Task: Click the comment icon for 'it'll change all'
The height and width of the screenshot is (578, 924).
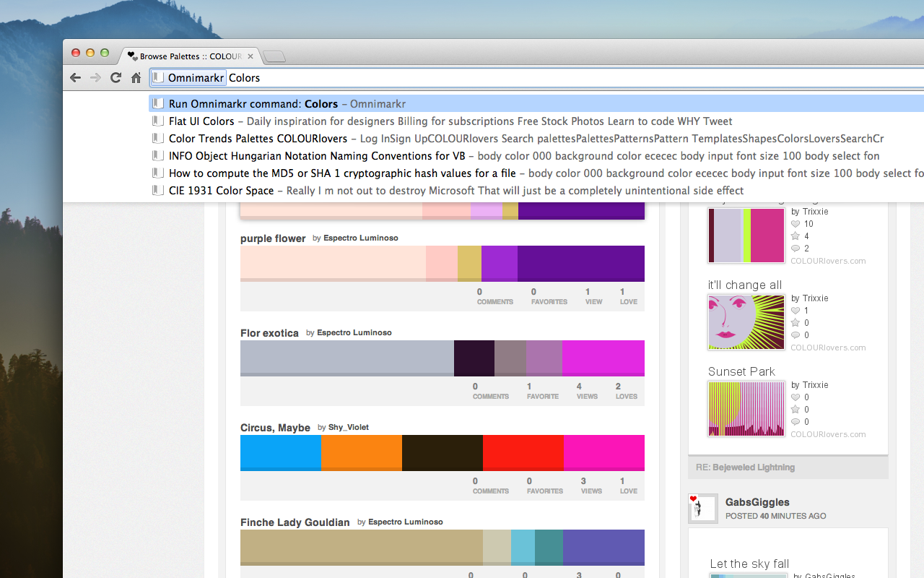Action: 796,335
